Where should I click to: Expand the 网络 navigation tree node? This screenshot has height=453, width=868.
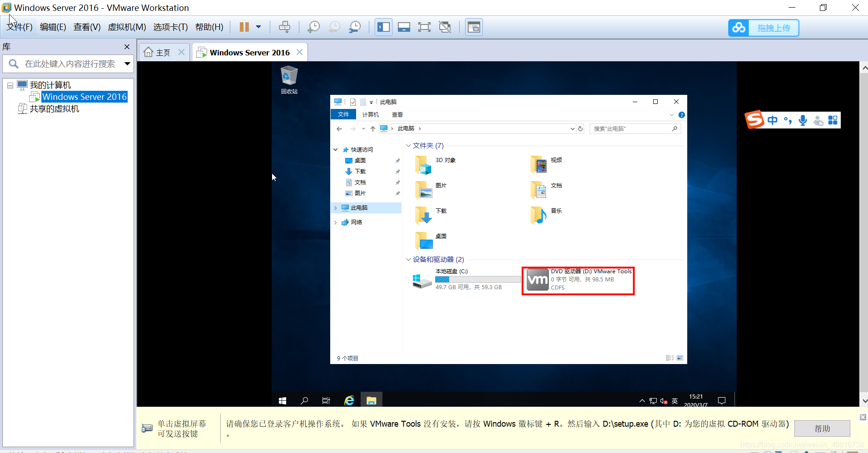[x=336, y=222]
